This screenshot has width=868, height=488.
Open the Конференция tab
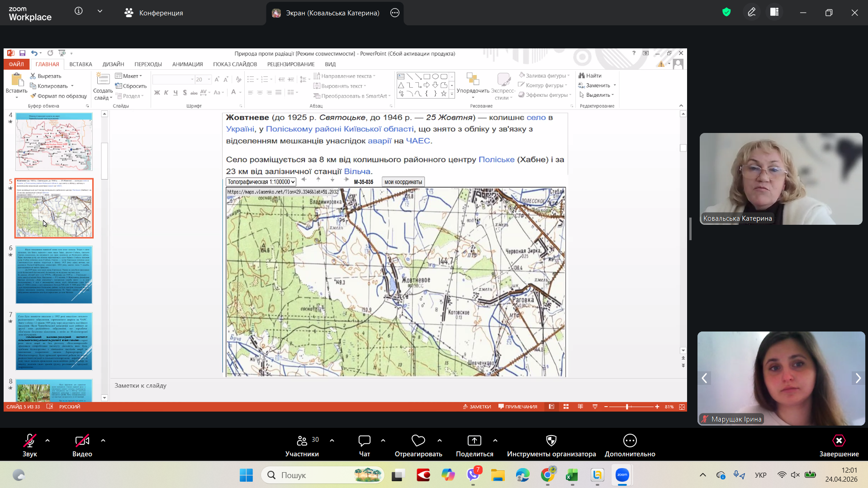click(x=154, y=13)
